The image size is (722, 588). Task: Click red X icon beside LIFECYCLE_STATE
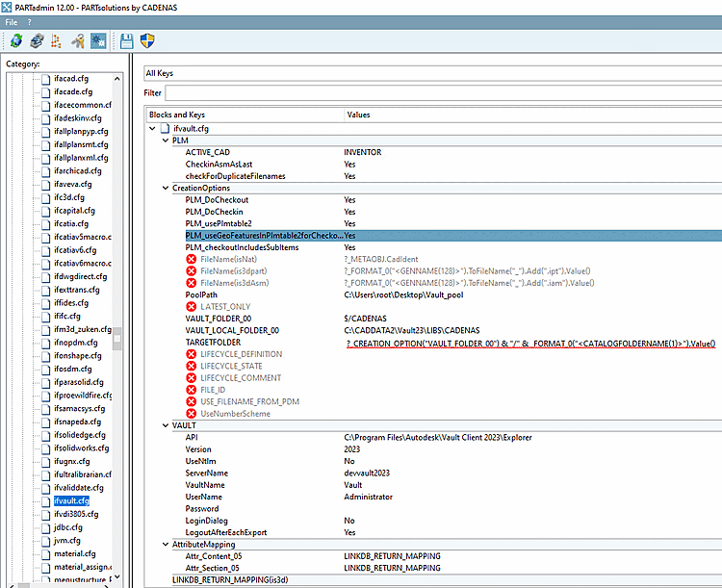click(191, 366)
